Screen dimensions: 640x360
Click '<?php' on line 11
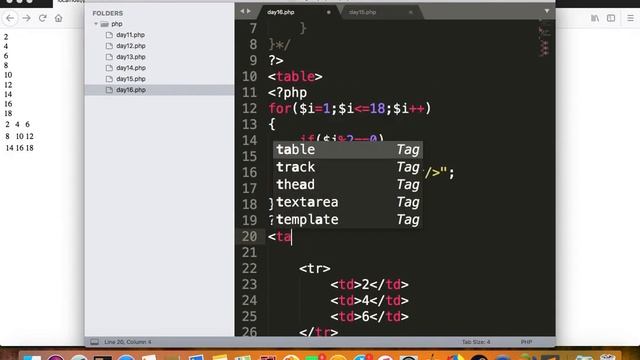click(287, 93)
